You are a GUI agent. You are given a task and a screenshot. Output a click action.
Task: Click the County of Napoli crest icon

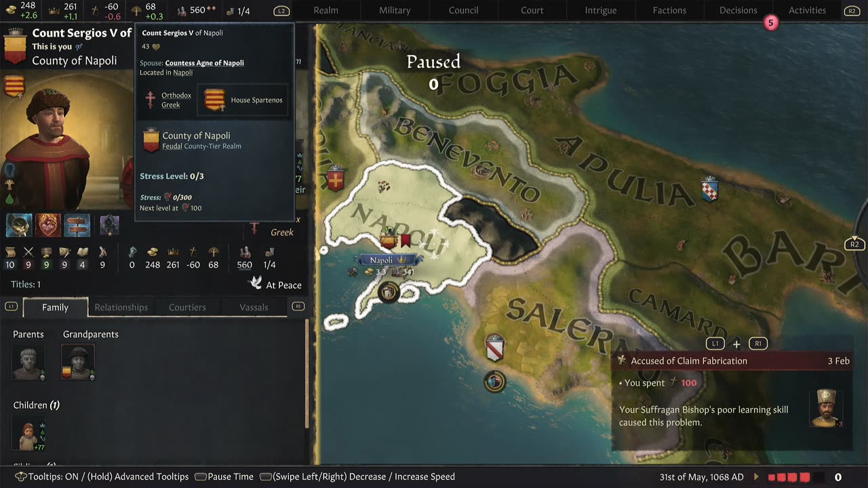[x=151, y=141]
